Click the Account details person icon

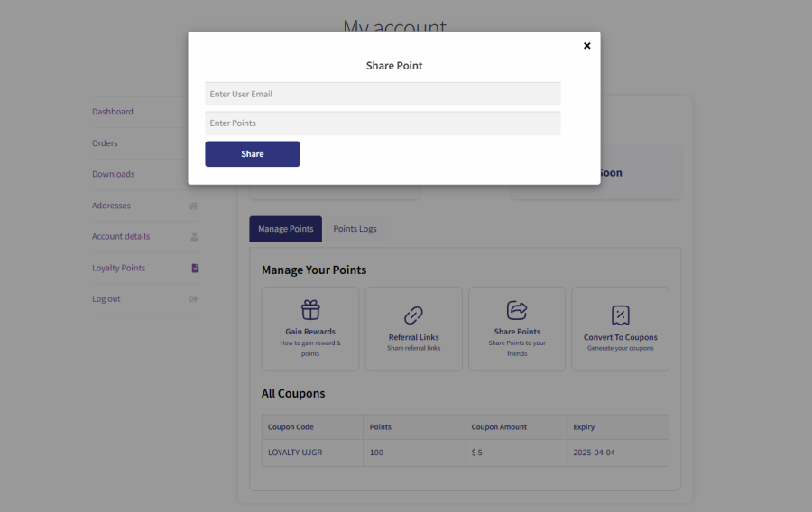tap(194, 237)
